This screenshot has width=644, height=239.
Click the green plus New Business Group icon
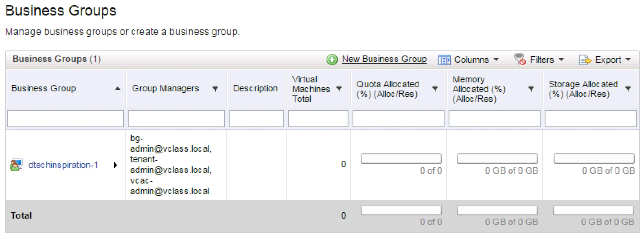pyautogui.click(x=332, y=60)
